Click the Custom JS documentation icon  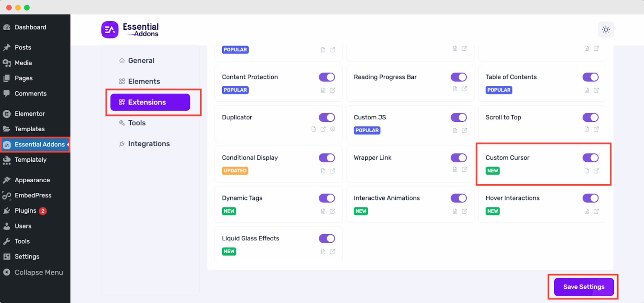tap(454, 130)
